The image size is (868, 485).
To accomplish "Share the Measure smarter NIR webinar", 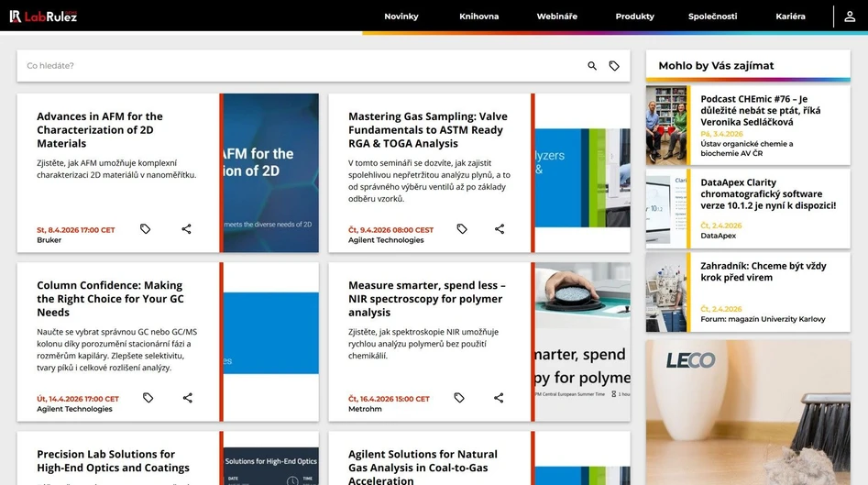I will [499, 398].
